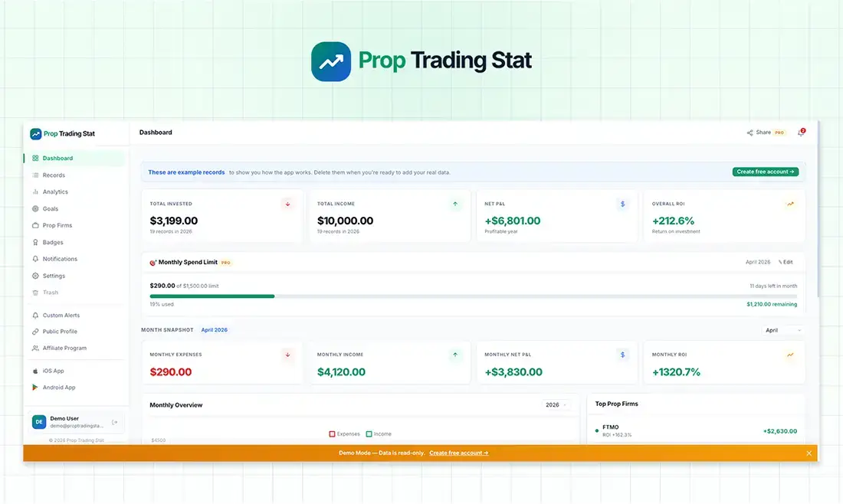
Task: Click the dollar icon on the Net P&L card
Action: point(621,203)
